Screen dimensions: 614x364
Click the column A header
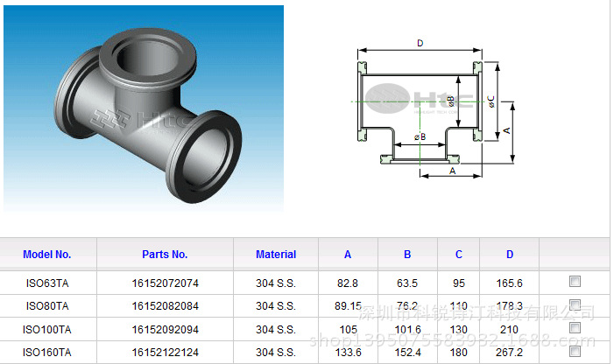348,255
